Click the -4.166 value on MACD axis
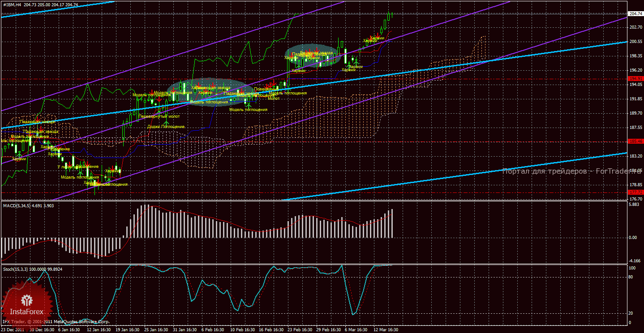Screen dimensions: 644x333 635,261
